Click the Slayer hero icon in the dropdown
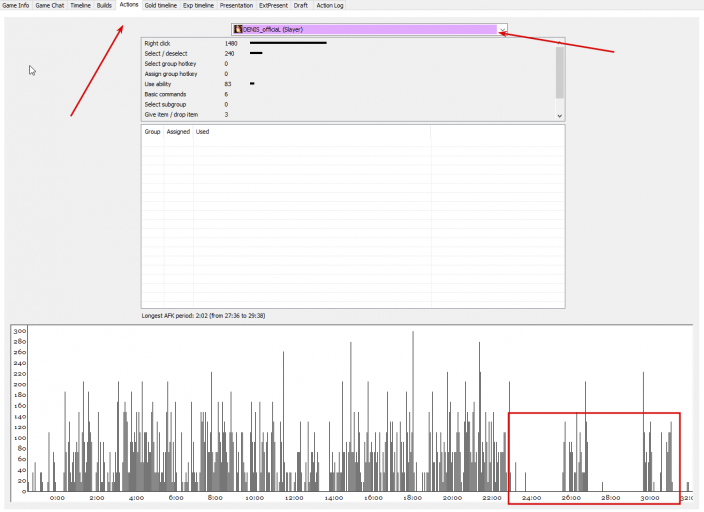This screenshot has width=704, height=512. click(x=238, y=29)
